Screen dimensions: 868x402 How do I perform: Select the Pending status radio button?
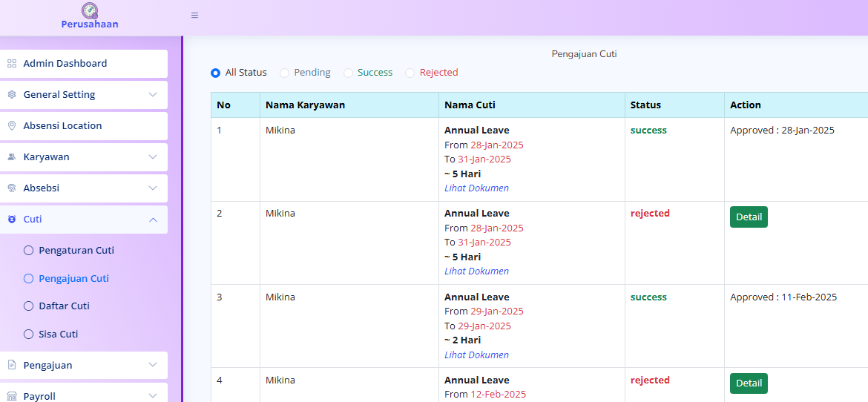tap(285, 73)
